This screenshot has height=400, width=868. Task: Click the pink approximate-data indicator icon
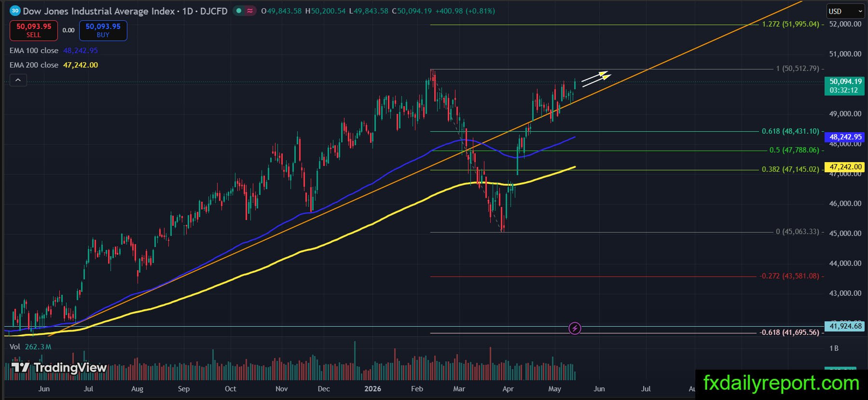tap(250, 11)
